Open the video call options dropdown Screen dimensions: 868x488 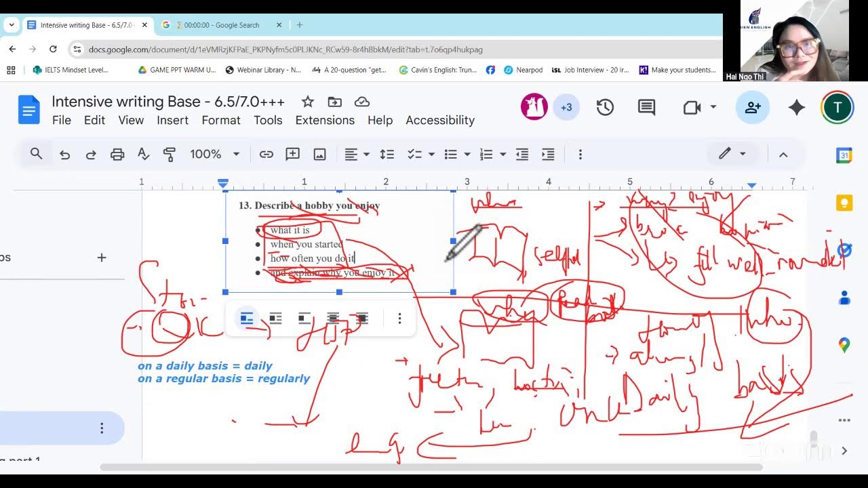pos(713,107)
